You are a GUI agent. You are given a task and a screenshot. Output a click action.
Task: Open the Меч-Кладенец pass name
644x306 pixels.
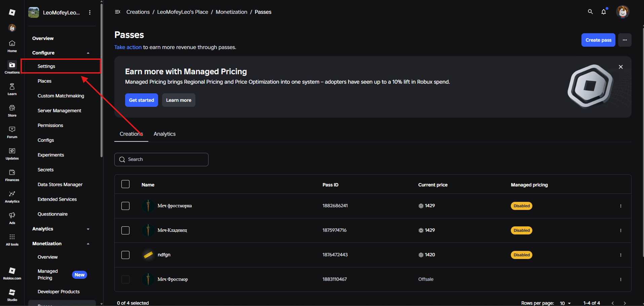[172, 230]
